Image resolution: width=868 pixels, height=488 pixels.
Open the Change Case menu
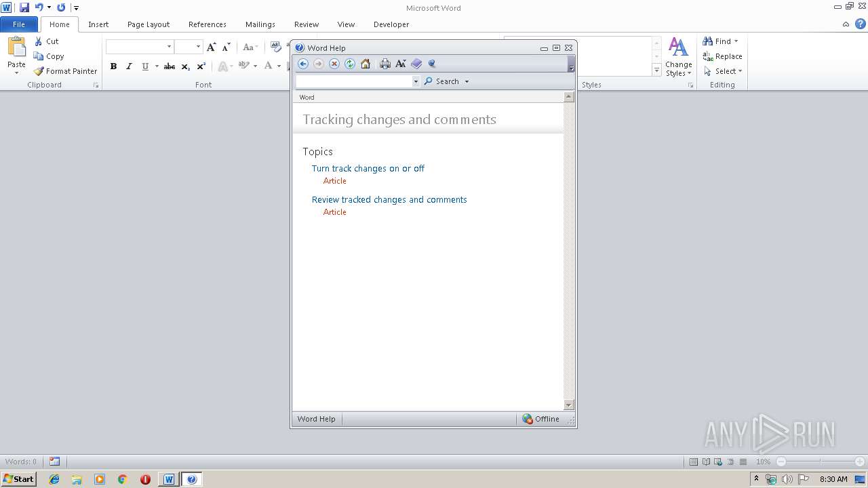tap(249, 47)
